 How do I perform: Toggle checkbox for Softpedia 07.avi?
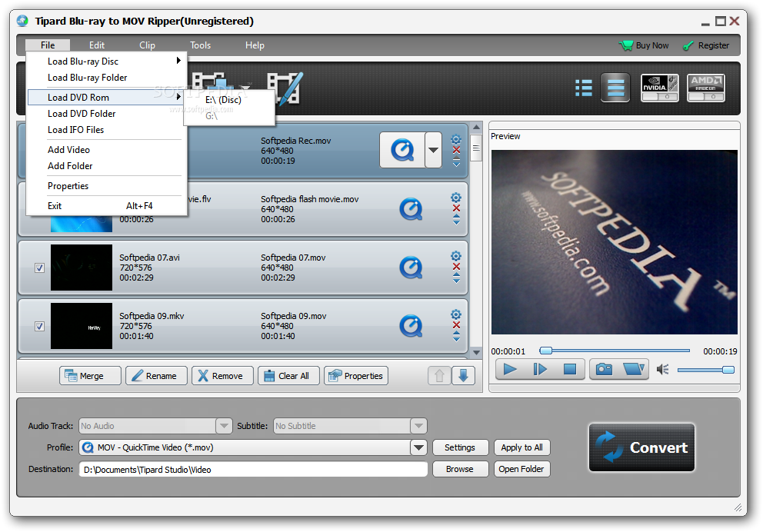point(39,268)
